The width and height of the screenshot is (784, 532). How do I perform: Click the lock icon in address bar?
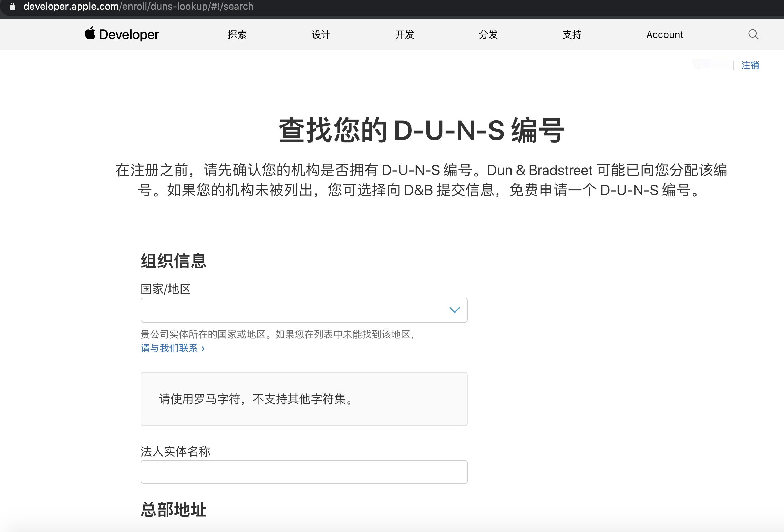click(12, 7)
